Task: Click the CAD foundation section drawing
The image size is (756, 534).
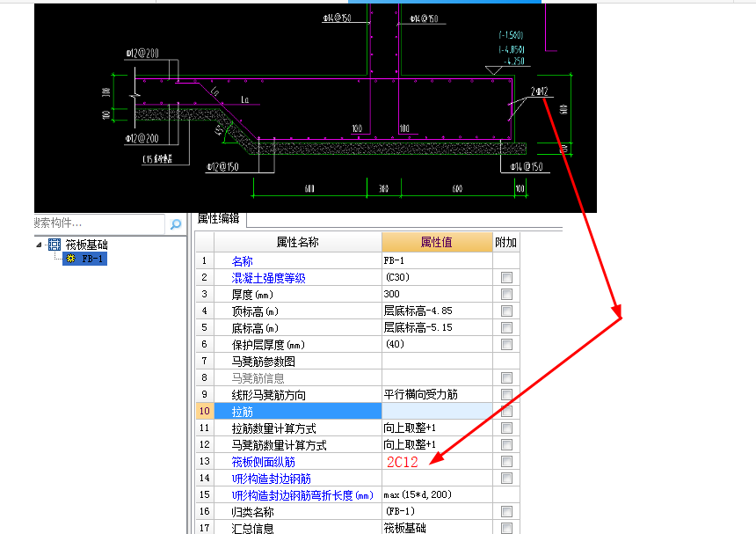Action: point(316,108)
